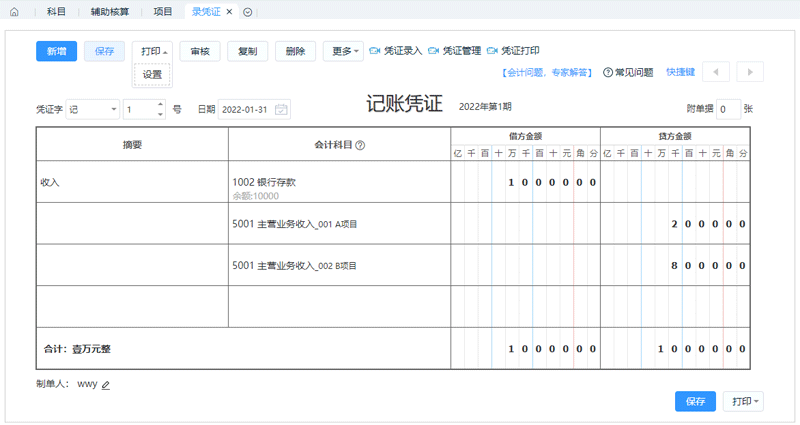Click the empty fourth row account cell
The width and height of the screenshot is (800, 425).
tap(339, 307)
